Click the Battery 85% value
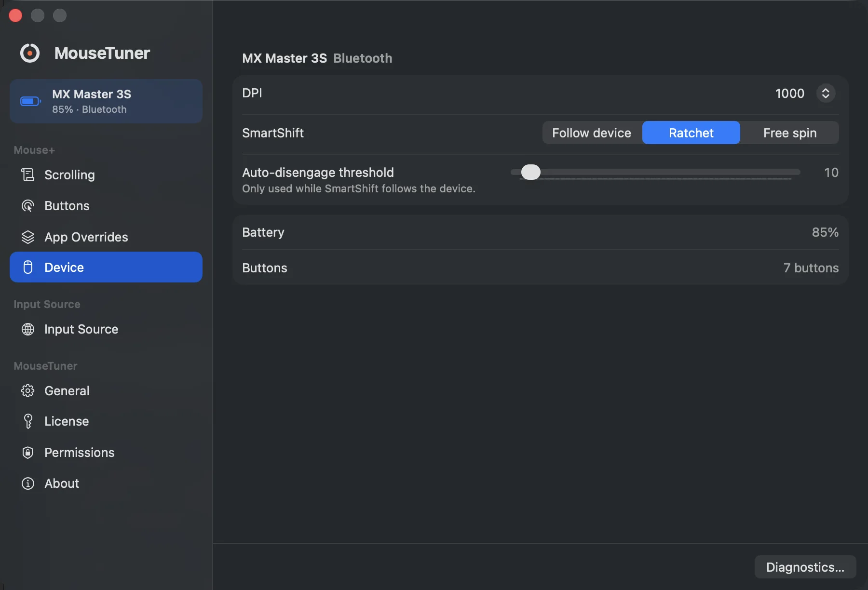Screen dimensions: 868x590 pos(825,232)
